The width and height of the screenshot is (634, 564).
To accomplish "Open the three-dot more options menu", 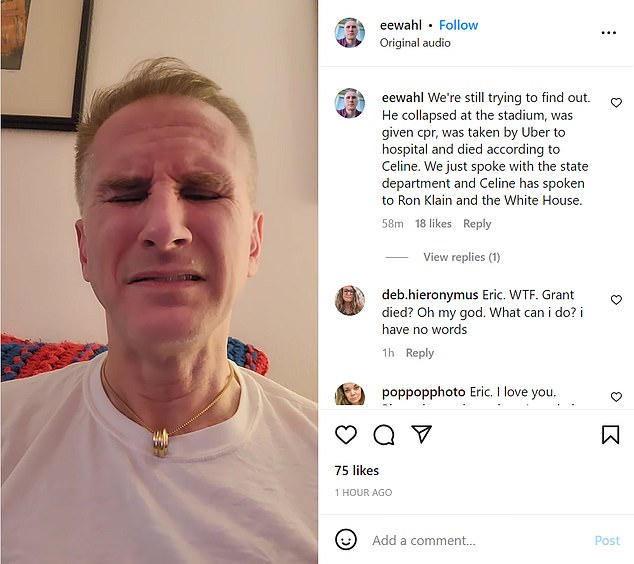I will (x=609, y=33).
